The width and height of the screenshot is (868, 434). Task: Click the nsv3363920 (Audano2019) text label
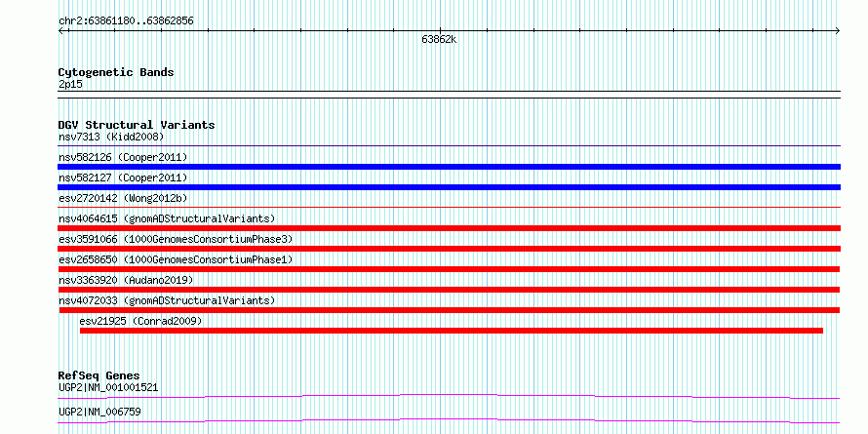126,280
